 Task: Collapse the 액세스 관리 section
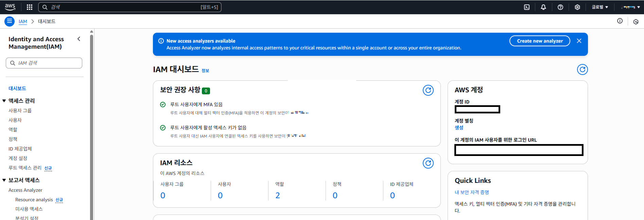pyautogui.click(x=4, y=101)
